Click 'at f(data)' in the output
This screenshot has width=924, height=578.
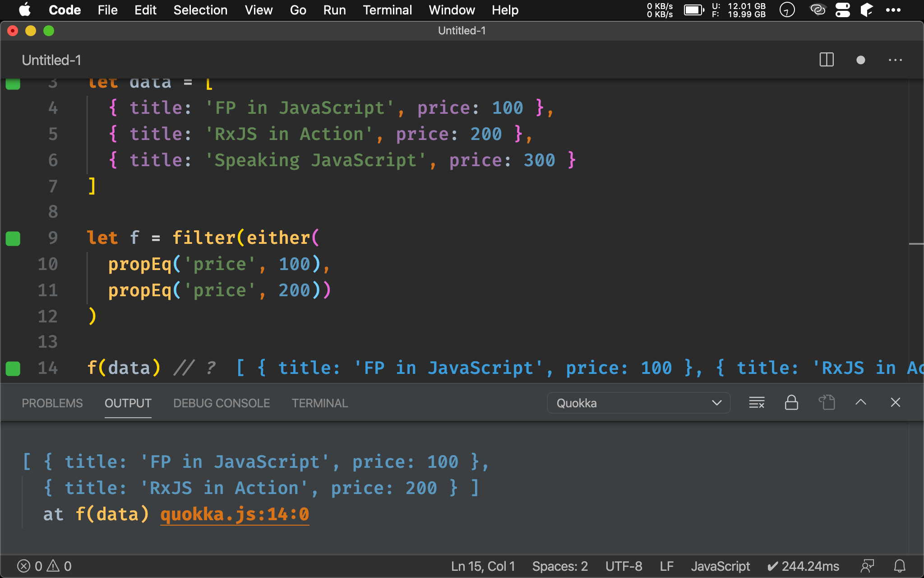[x=96, y=514]
